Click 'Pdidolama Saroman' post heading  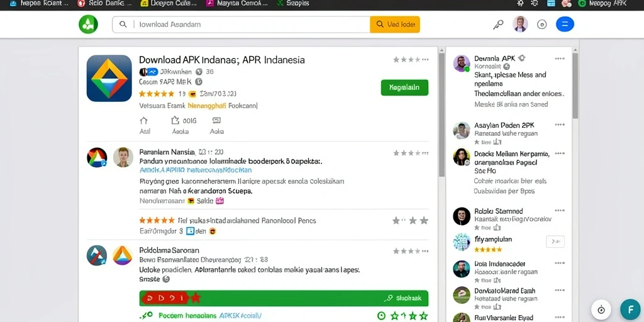point(169,250)
